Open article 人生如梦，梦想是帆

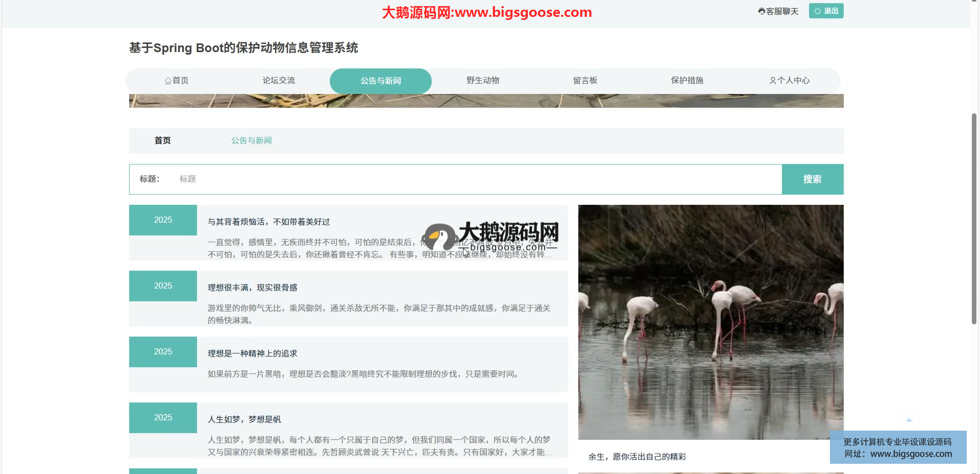click(244, 419)
